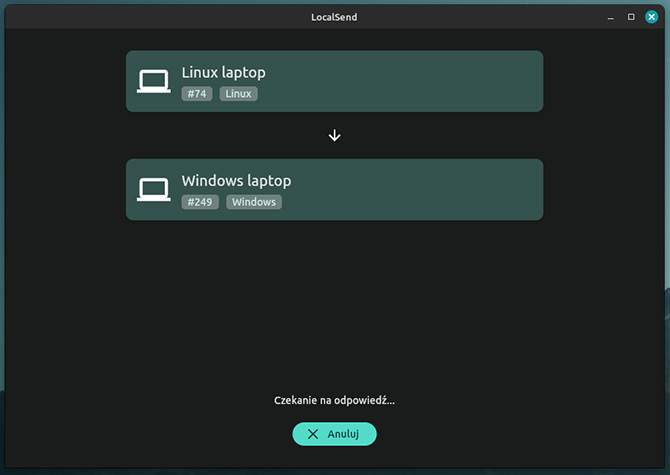Image resolution: width=670 pixels, height=475 pixels.
Task: Click the laptop icon on the Linux laptop card
Action: [154, 81]
